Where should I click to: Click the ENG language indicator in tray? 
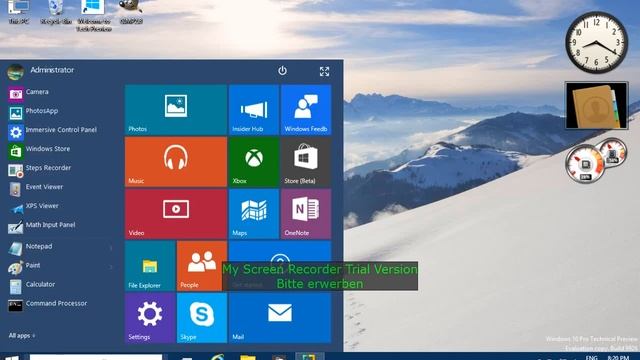tap(591, 358)
